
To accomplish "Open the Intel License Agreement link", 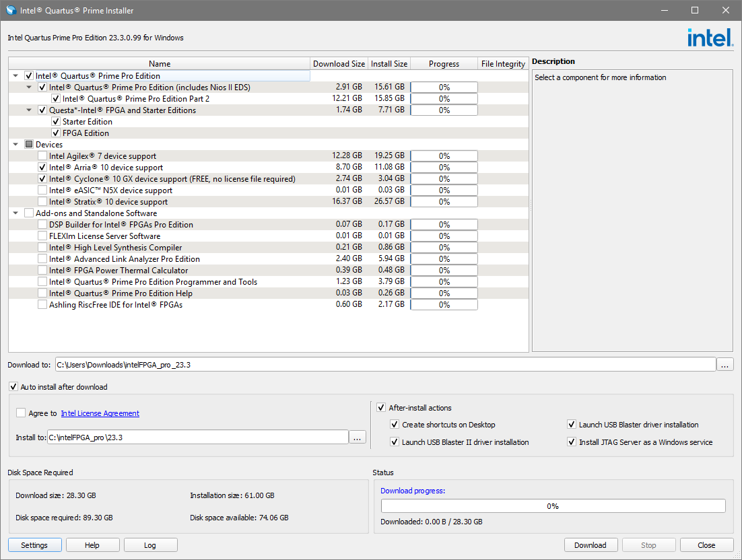I will tap(100, 413).
